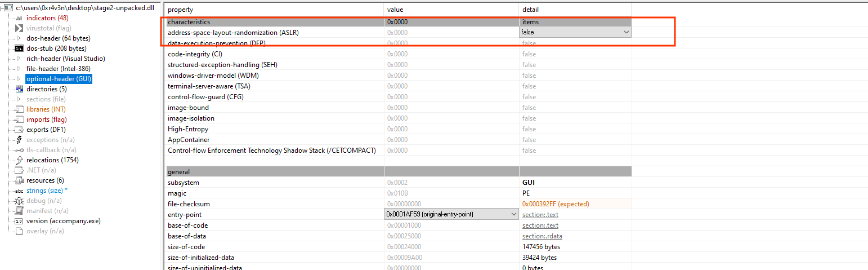Open the indicators (48) tree node

[x=47, y=18]
